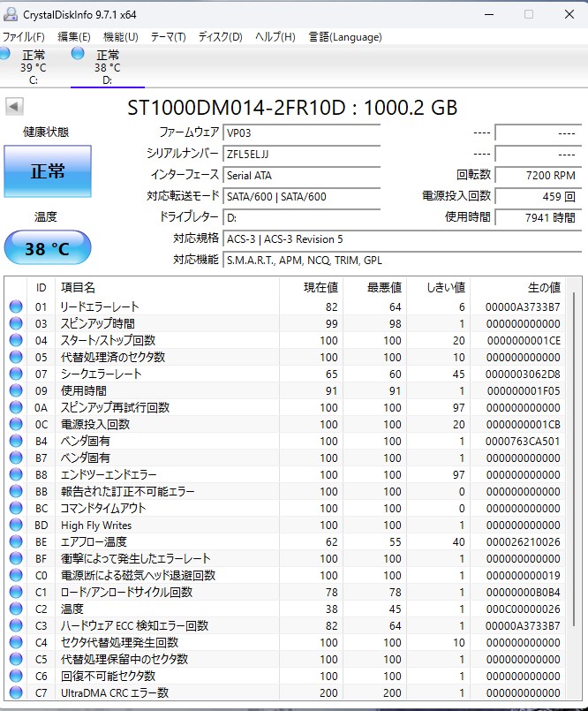
Task: Click the status circle for ID BB row
Action: coord(16,491)
